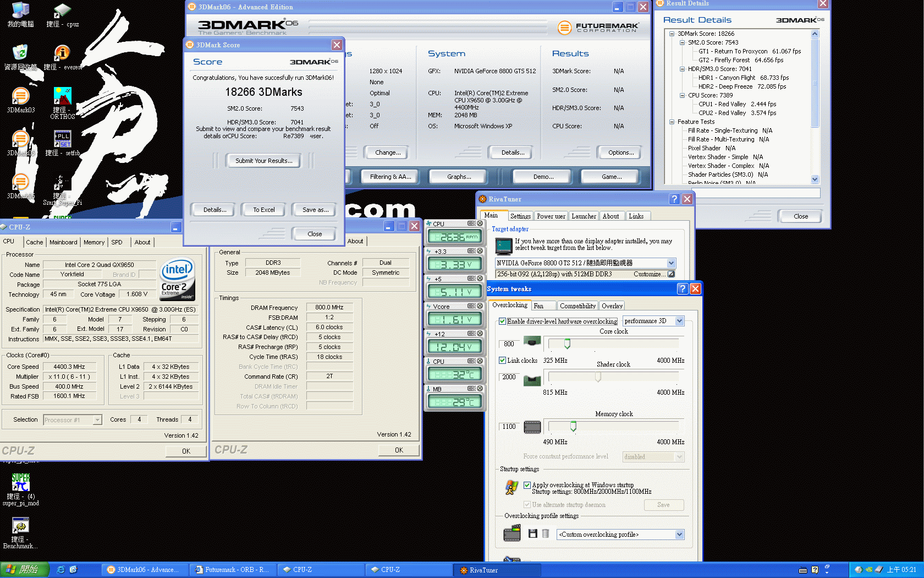Image resolution: width=924 pixels, height=578 pixels.
Task: Toggle Enable driver-level hardware overclocking
Action: pyautogui.click(x=502, y=321)
